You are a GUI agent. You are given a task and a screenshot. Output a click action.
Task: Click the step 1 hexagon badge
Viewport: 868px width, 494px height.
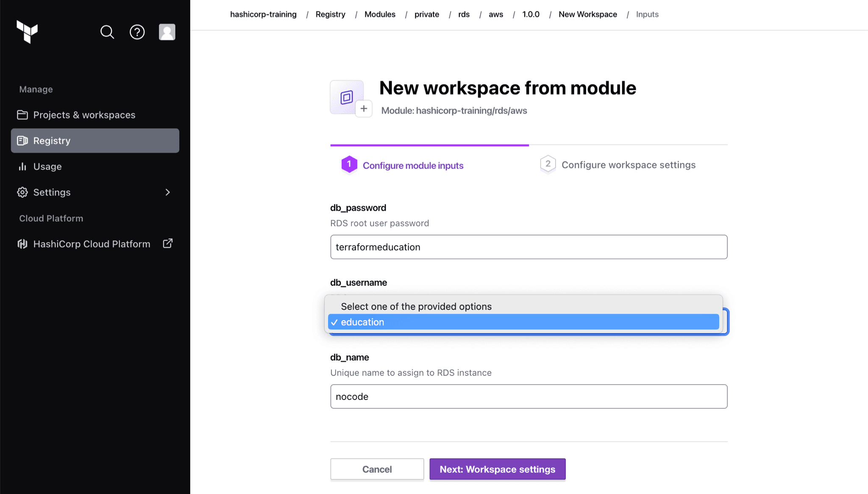pyautogui.click(x=349, y=165)
